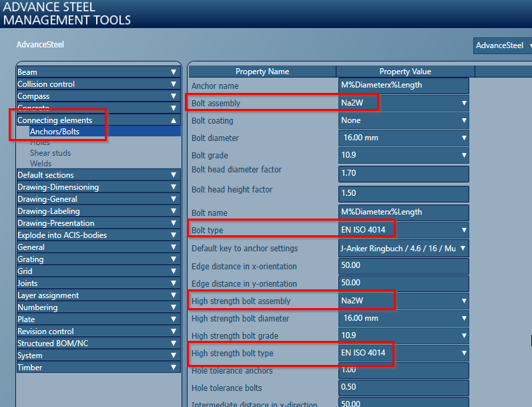Click the AdvanceSteel breadcrumb label
The image size is (532, 407).
(40, 45)
